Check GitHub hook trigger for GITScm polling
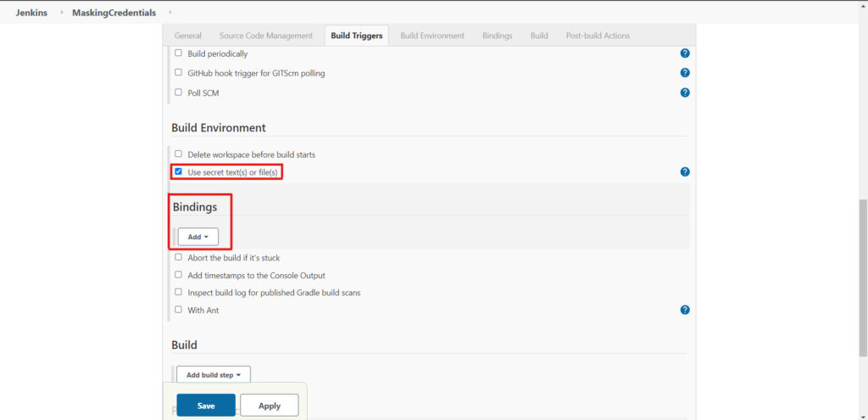The height and width of the screenshot is (420, 868). coord(178,73)
